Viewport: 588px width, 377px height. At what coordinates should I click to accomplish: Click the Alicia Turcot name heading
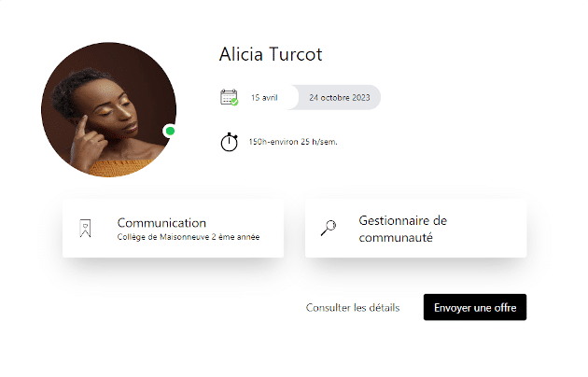(271, 54)
